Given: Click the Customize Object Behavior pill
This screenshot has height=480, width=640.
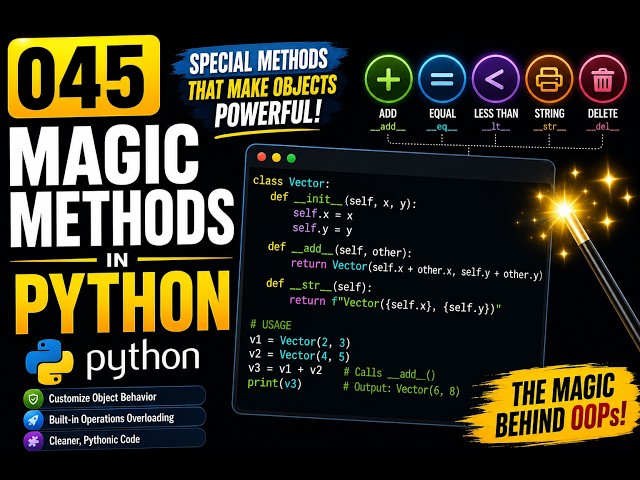Looking at the screenshot, I should coord(114,398).
